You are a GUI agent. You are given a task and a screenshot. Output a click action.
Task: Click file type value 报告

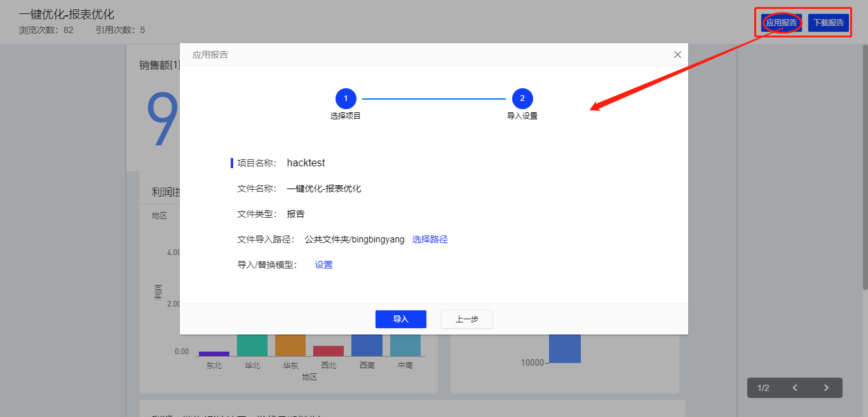click(296, 214)
